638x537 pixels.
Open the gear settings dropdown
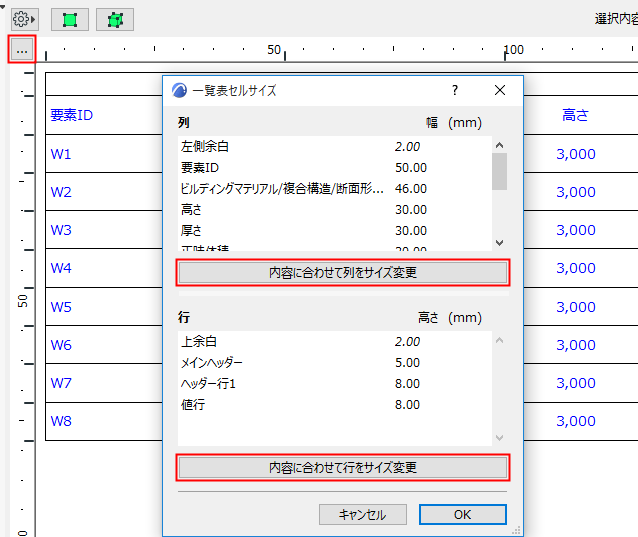click(x=24, y=19)
